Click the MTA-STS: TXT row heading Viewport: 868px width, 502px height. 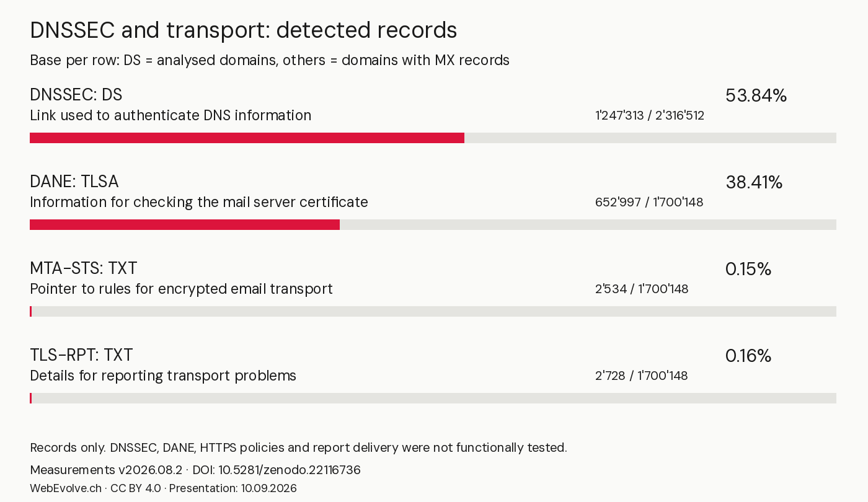[84, 268]
